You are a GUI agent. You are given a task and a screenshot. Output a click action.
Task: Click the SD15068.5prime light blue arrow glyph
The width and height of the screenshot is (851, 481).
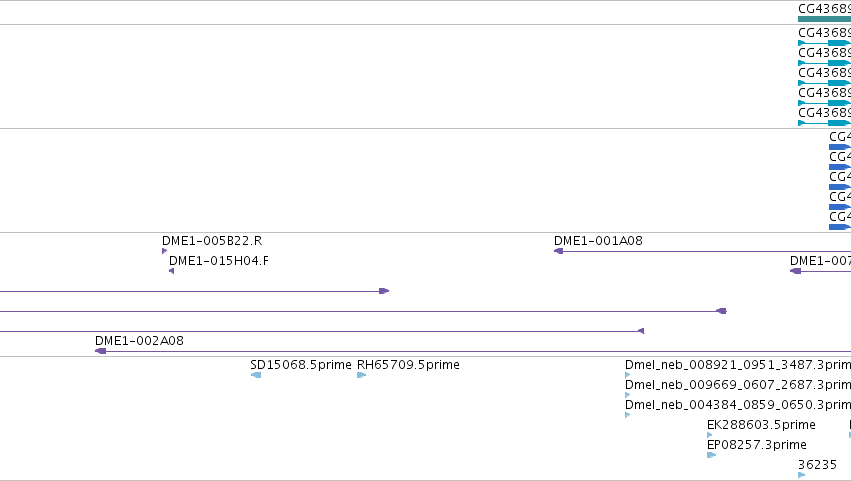[x=256, y=375]
